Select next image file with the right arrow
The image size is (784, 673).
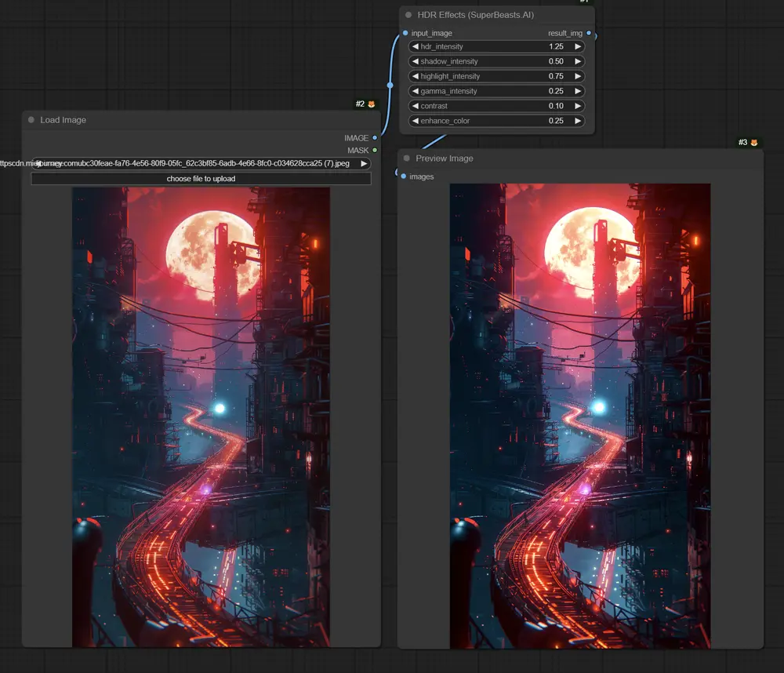tap(364, 164)
